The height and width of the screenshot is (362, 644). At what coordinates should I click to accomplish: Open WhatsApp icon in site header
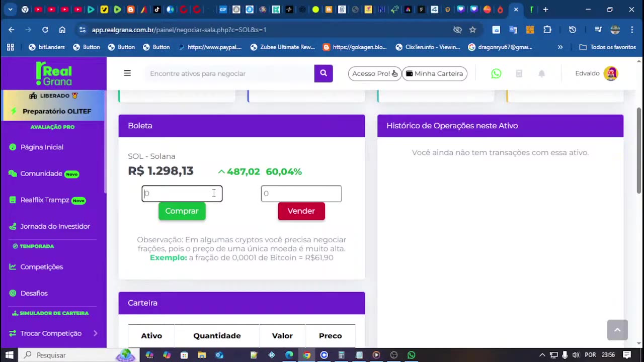coord(496,73)
